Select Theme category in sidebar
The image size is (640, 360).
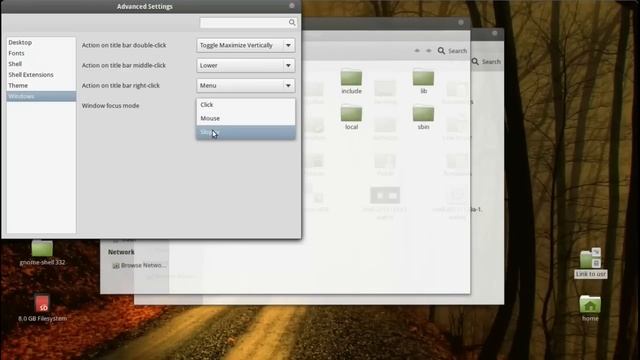point(18,85)
